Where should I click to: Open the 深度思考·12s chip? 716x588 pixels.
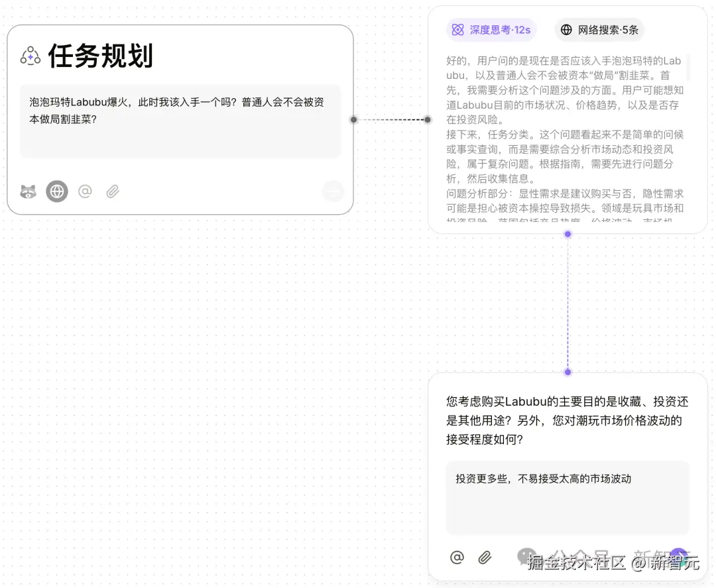(x=491, y=30)
